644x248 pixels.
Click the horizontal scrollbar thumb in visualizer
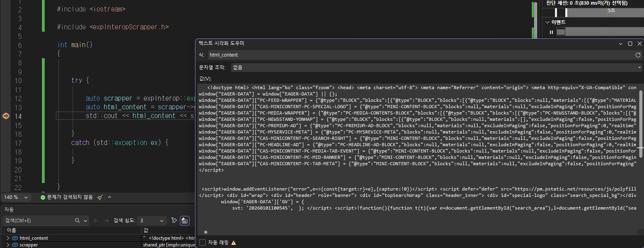click(206, 232)
